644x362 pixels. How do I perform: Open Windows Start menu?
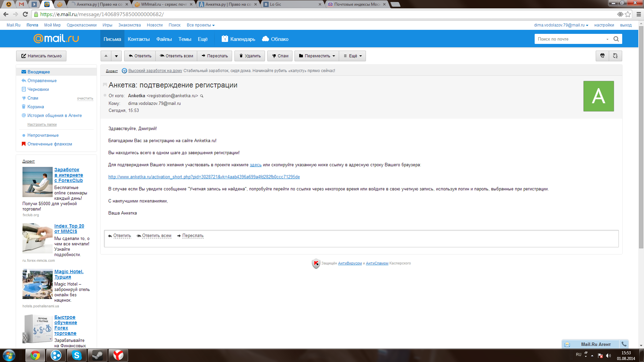pyautogui.click(x=9, y=355)
